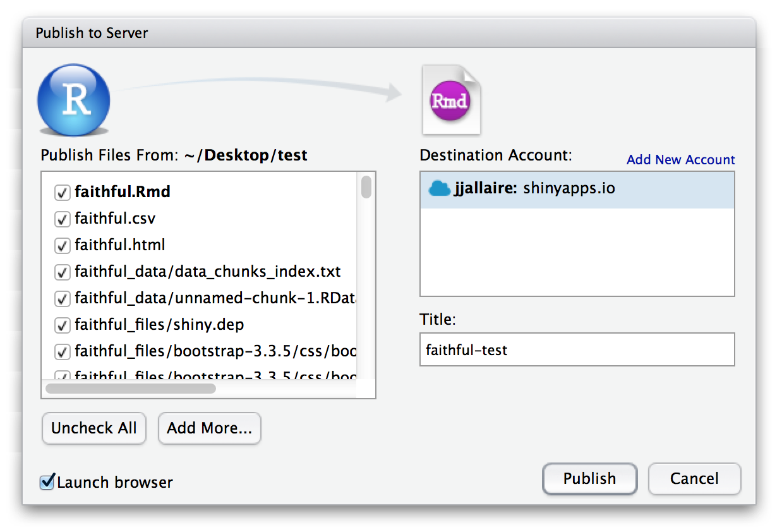Select the faithful.html file name

tap(120, 245)
